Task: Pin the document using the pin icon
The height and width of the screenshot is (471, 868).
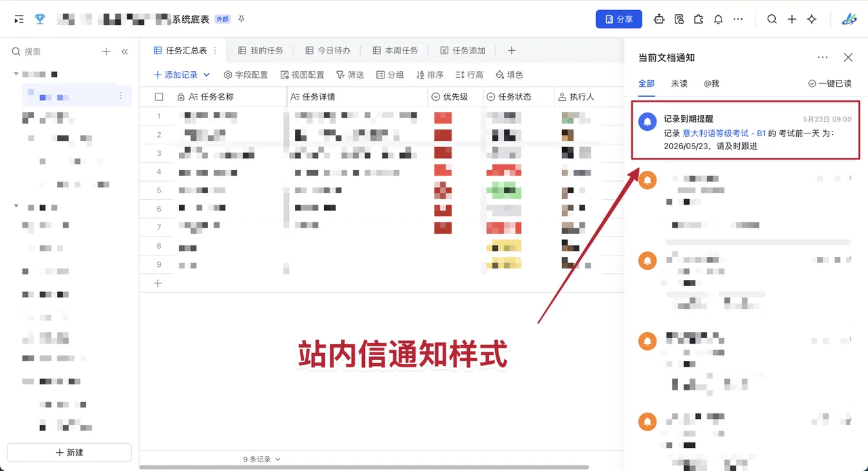Action: tap(241, 19)
